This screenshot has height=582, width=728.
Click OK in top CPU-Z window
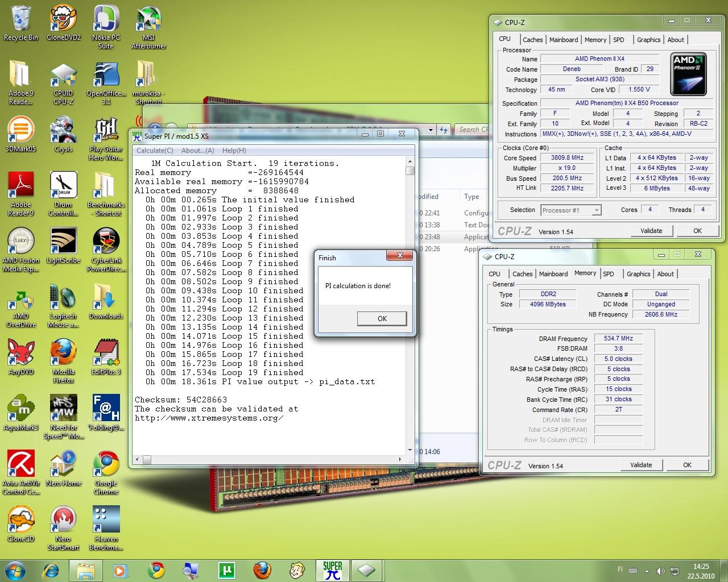pos(697,231)
